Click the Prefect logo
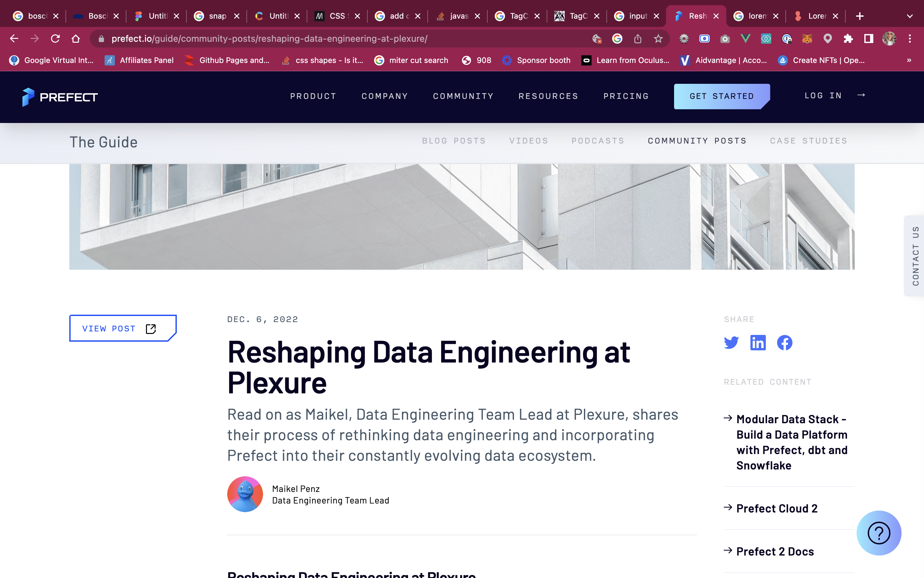This screenshot has width=924, height=578. pos(60,97)
